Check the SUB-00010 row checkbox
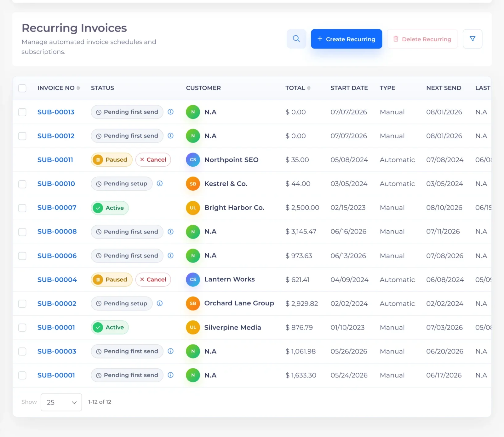The image size is (504, 437). pos(22,184)
